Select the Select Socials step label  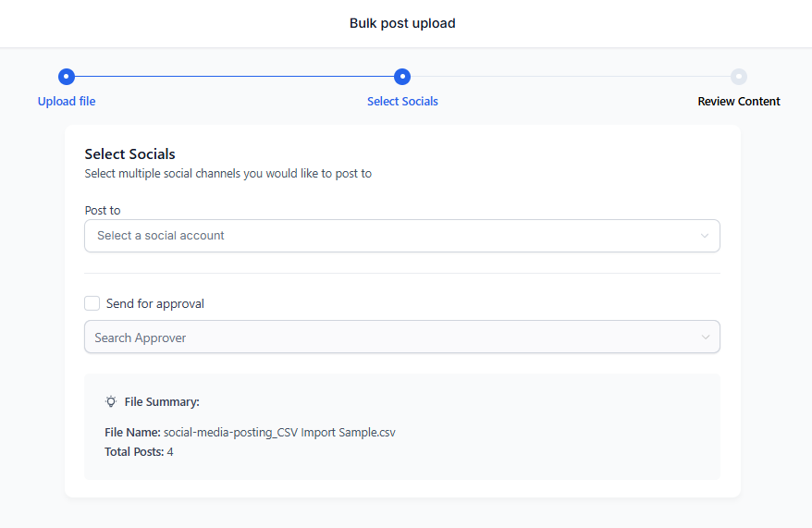pyautogui.click(x=402, y=102)
